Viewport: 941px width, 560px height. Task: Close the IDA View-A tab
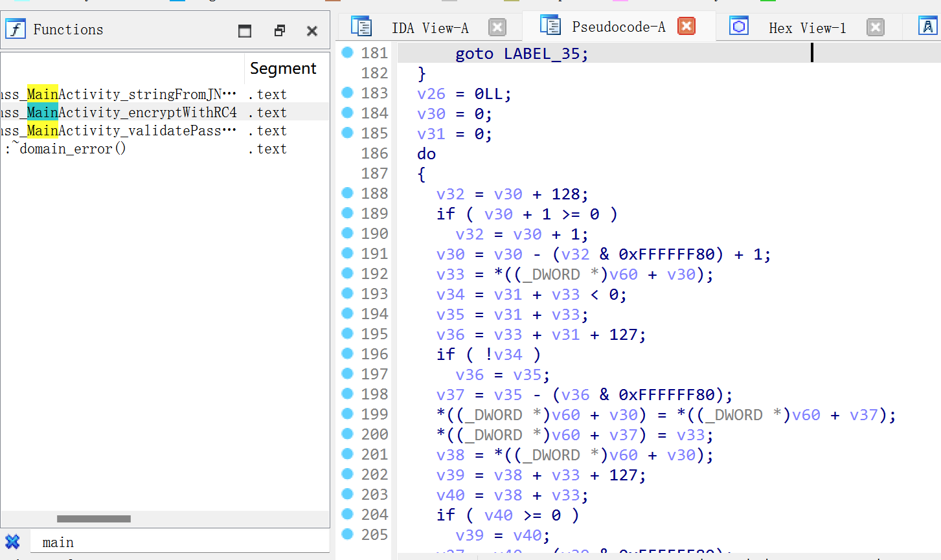pyautogui.click(x=497, y=27)
